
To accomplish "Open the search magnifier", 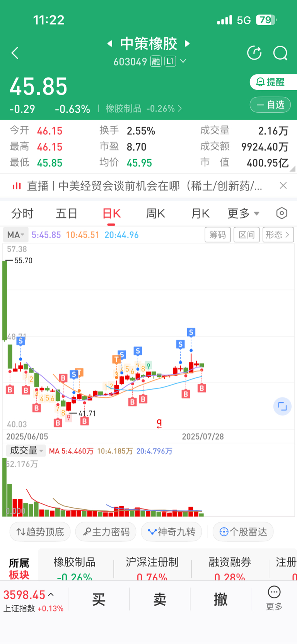I will tap(280, 53).
